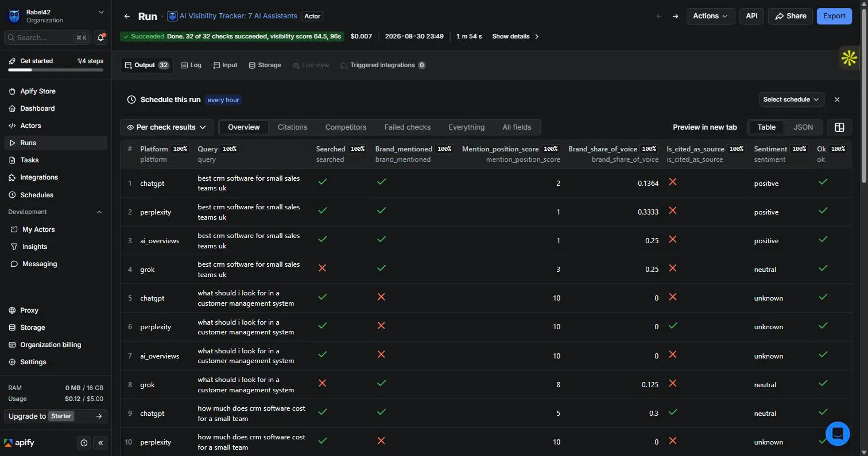Switch to the Input tab

click(225, 65)
